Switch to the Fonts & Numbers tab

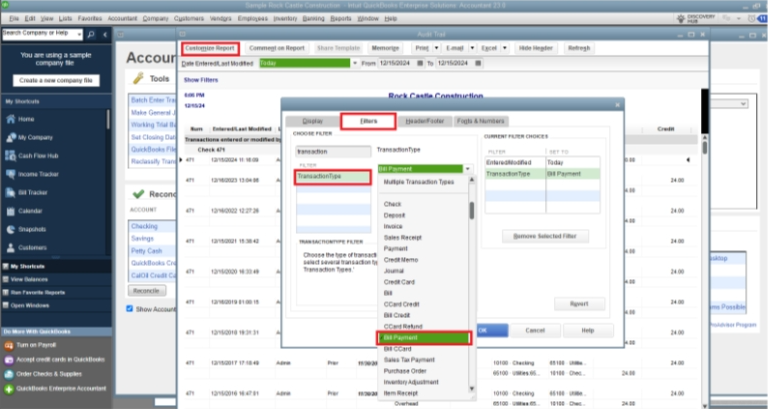pyautogui.click(x=480, y=121)
